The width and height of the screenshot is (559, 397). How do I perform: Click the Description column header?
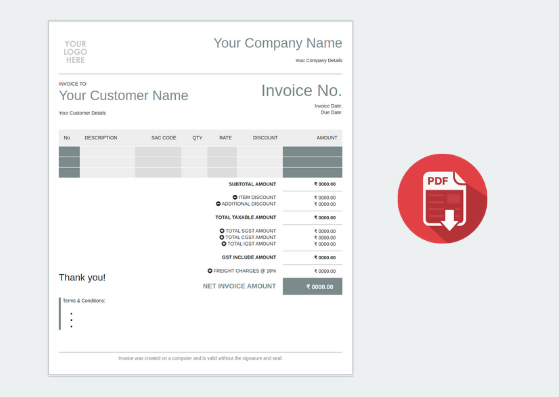tap(101, 138)
